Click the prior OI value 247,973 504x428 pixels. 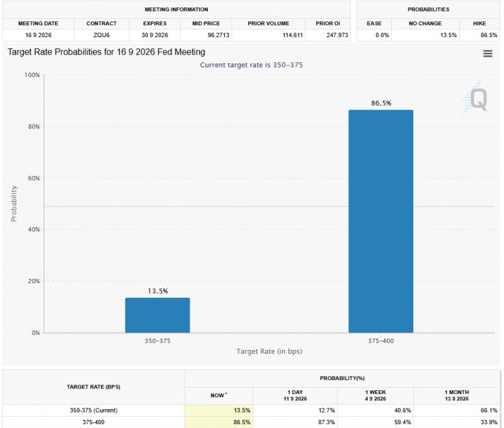click(x=337, y=35)
